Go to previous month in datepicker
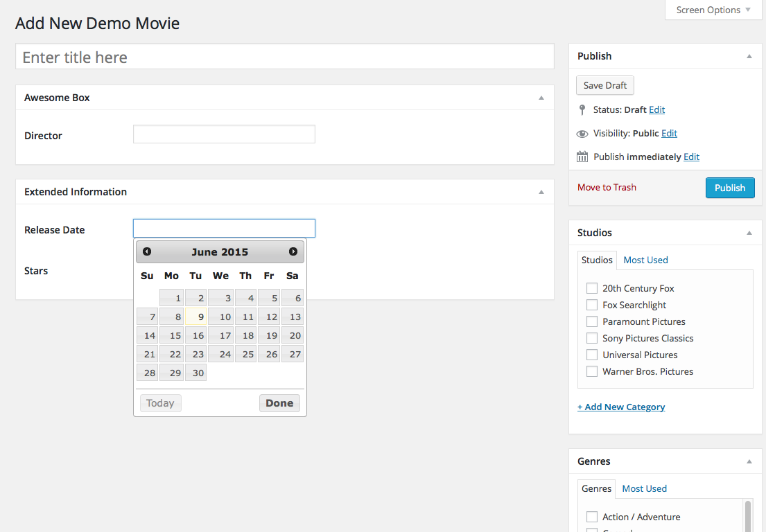The height and width of the screenshot is (532, 766). [147, 251]
